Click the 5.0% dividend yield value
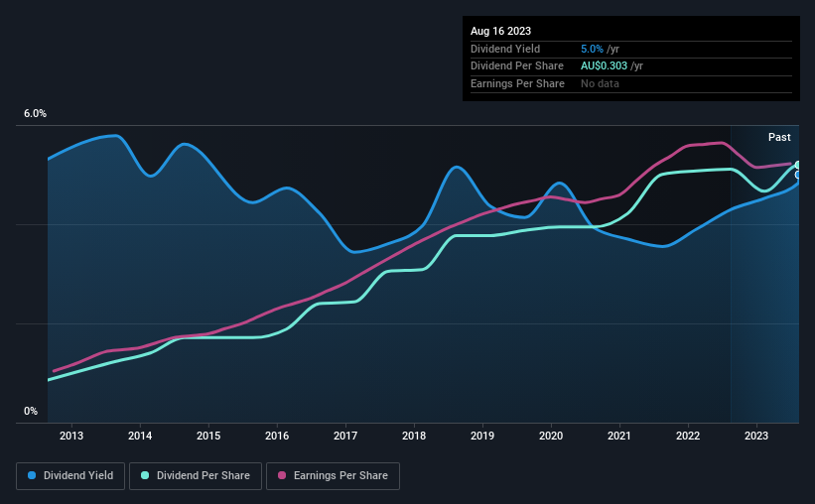Image resolution: width=815 pixels, height=504 pixels. (x=592, y=49)
